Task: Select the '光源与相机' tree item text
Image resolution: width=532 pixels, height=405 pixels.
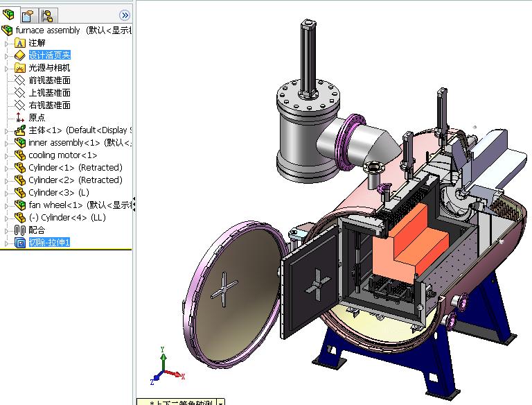Action: (50, 67)
